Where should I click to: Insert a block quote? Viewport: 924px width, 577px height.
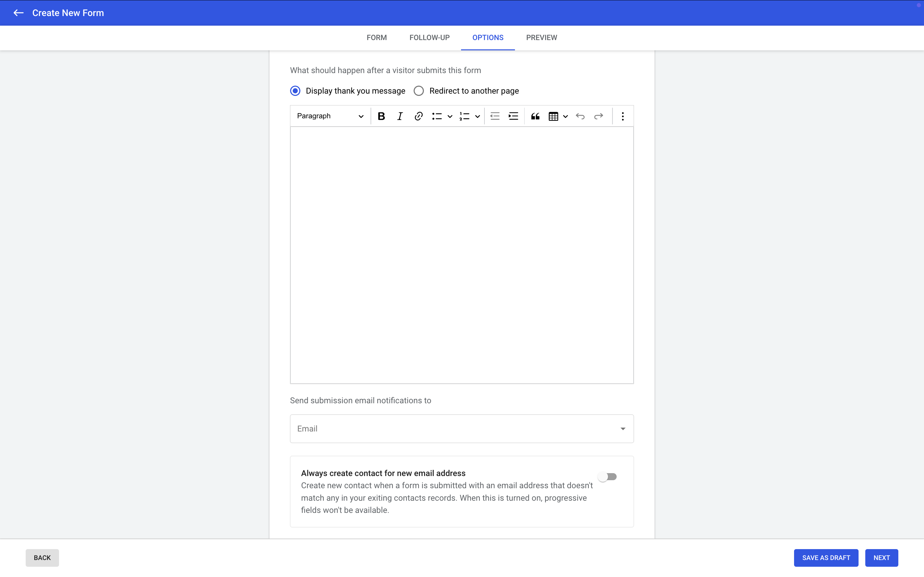click(535, 116)
